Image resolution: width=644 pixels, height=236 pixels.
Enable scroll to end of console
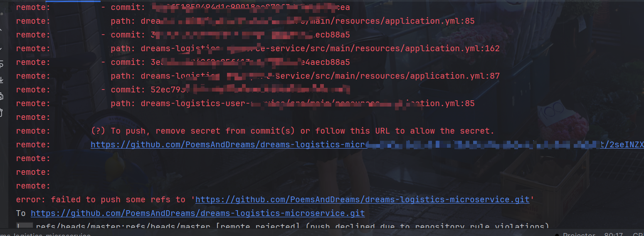[x=1, y=79]
